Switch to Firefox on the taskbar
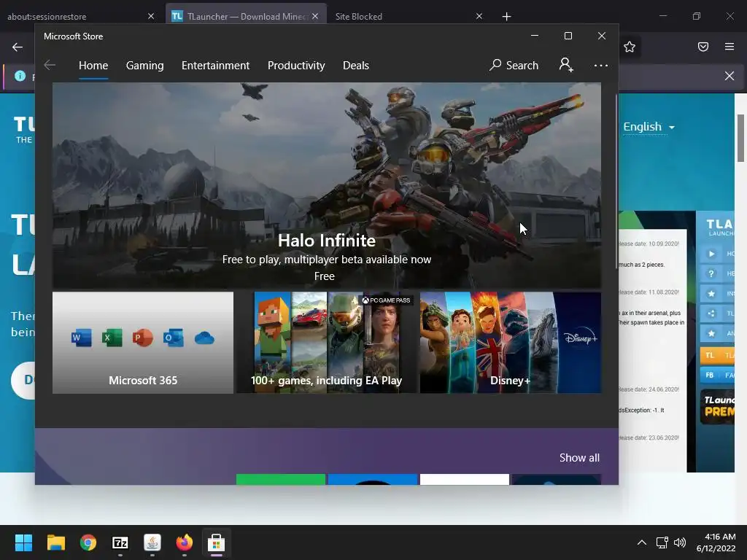Viewport: 747px width, 560px height. click(185, 542)
